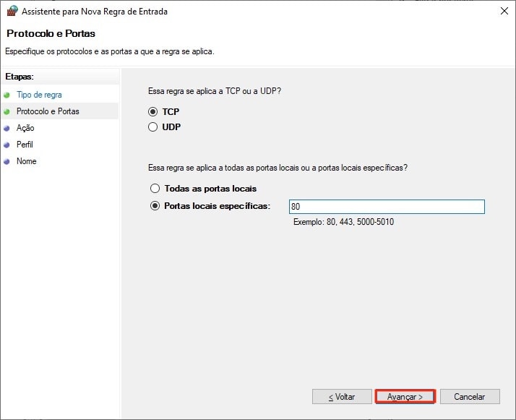Close the wizard window
This screenshot has width=516, height=420.
504,11
